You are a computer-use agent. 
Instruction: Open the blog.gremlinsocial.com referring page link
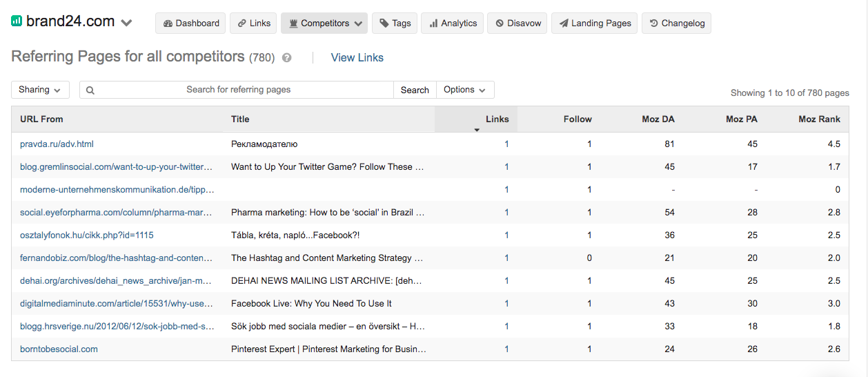pyautogui.click(x=116, y=167)
